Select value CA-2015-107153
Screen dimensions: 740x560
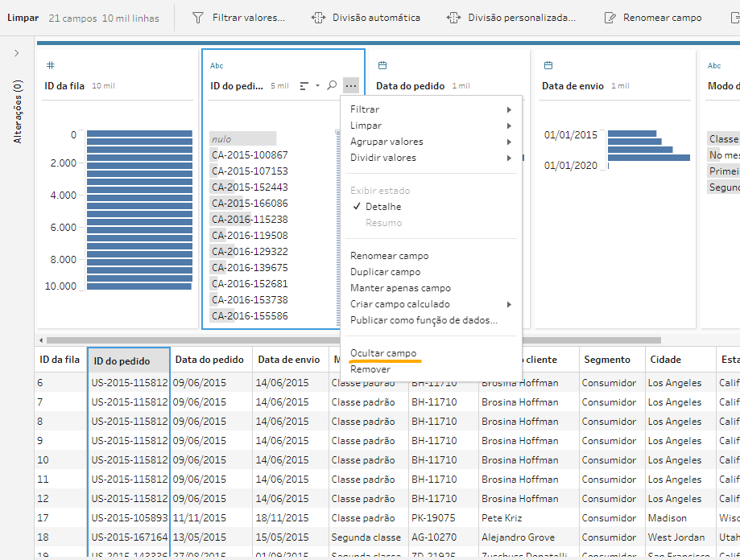tap(250, 171)
